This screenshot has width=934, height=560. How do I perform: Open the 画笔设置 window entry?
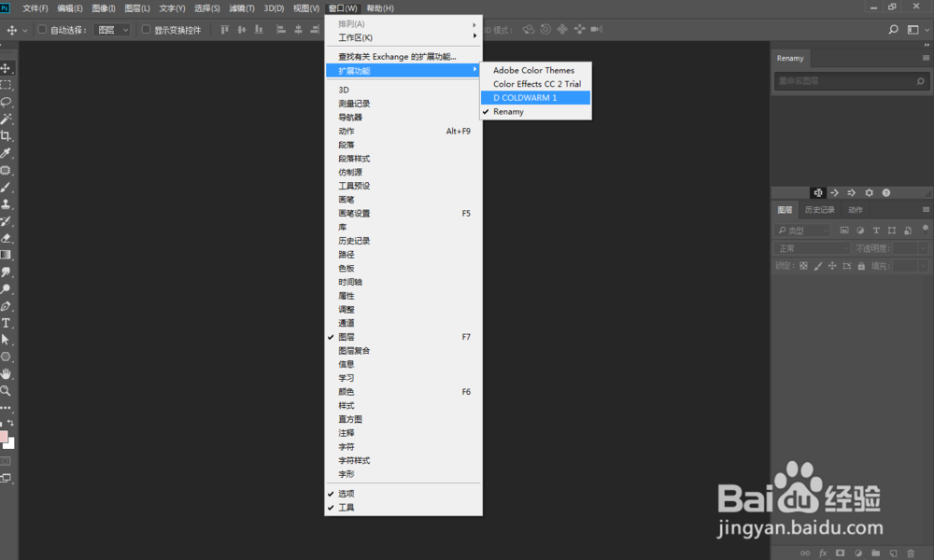point(403,213)
